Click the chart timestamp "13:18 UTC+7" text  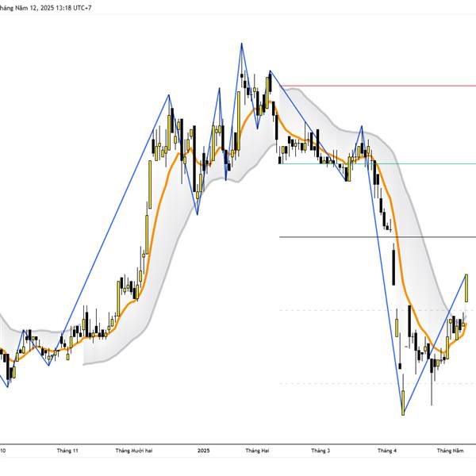point(73,8)
